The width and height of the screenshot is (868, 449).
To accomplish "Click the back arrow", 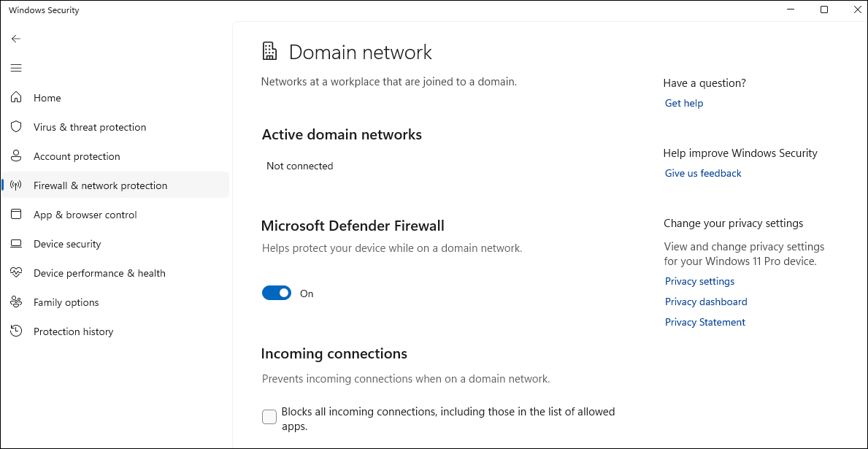I will tap(15, 38).
